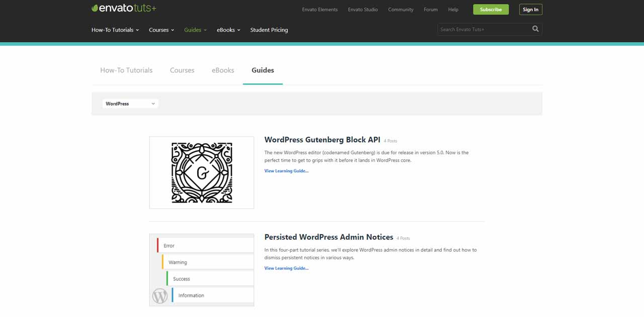Open Persisted WordPress Admin Notices title

329,237
